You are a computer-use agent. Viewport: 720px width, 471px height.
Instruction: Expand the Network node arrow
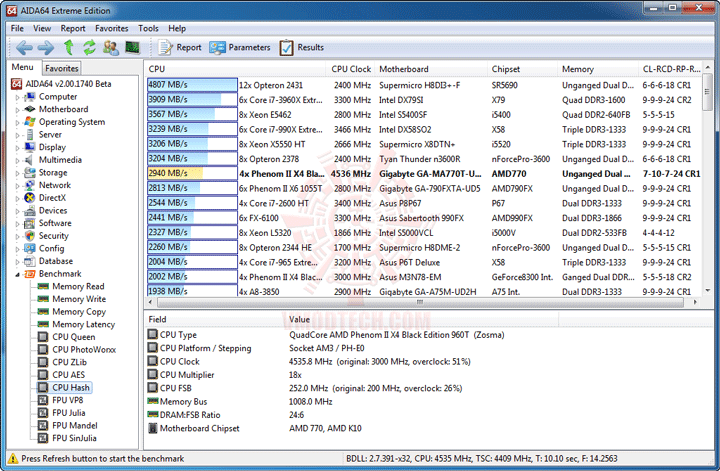pos(17,185)
